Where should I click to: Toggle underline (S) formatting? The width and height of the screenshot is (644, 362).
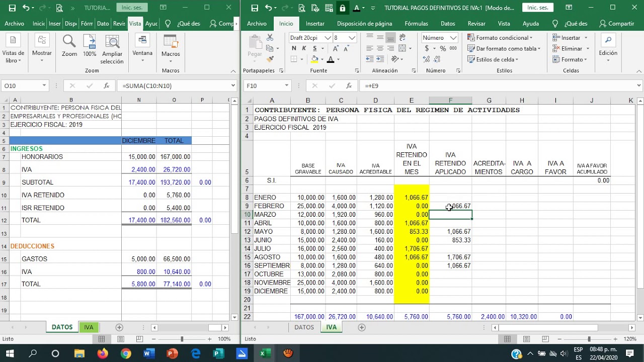click(315, 49)
